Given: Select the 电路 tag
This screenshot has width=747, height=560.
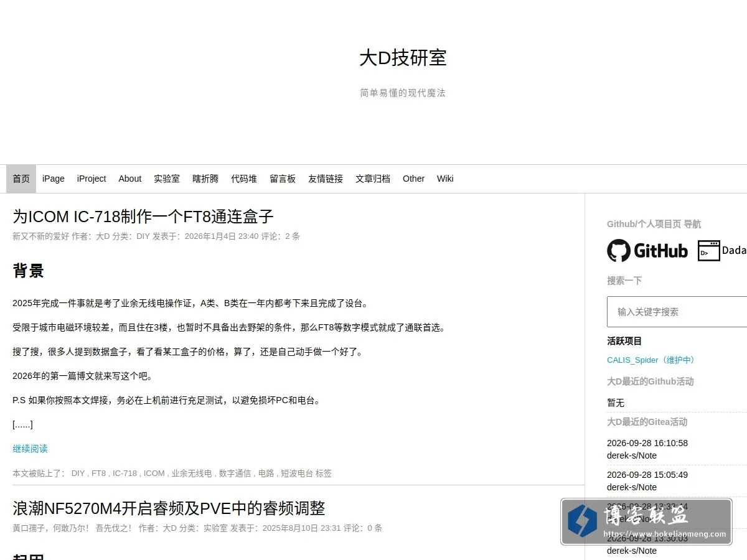Looking at the screenshot, I should point(266,474).
